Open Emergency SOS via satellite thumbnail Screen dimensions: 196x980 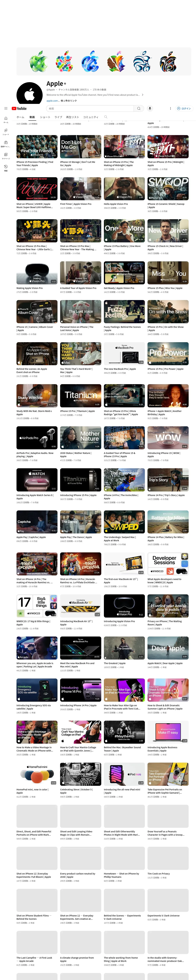coord(37,690)
